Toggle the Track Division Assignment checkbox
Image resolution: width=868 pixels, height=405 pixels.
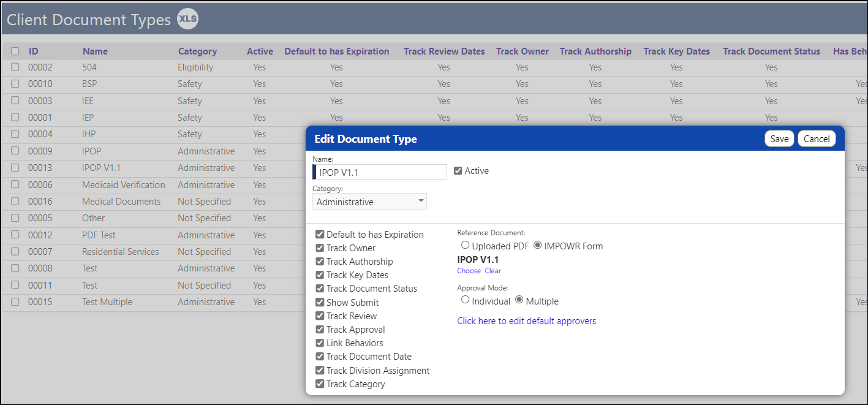click(x=320, y=371)
